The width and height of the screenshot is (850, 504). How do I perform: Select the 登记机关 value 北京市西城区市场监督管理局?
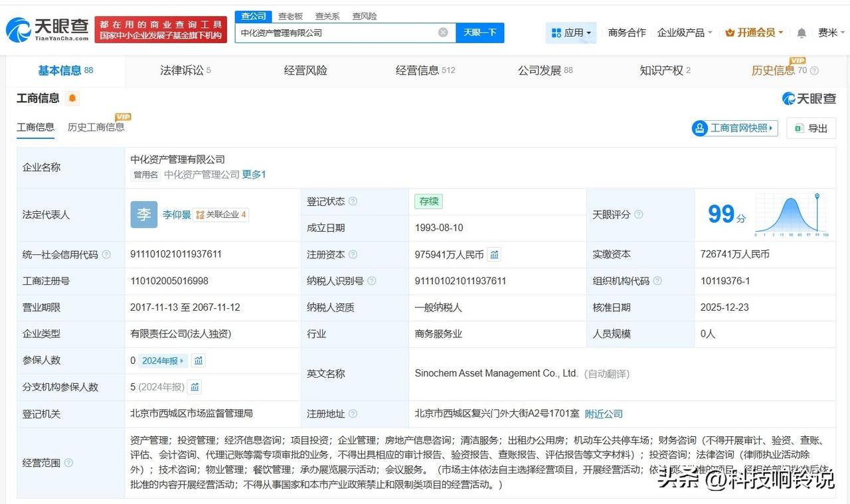pos(191,414)
